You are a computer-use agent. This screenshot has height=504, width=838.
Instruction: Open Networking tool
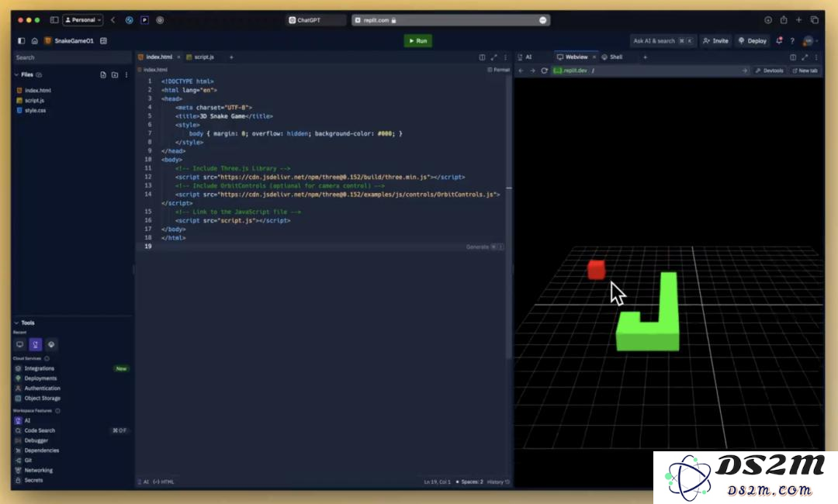click(39, 471)
